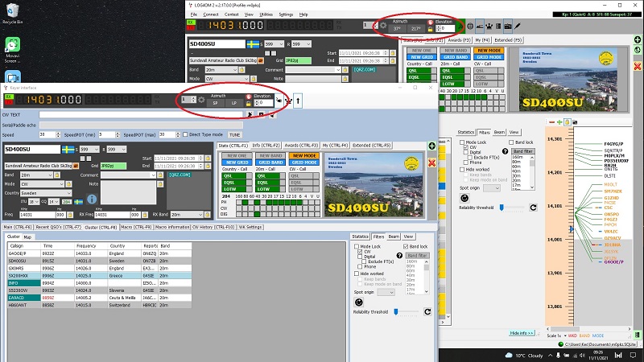Zoom out band map with minus icon
The height and width of the screenshot is (362, 644).
click(551, 122)
